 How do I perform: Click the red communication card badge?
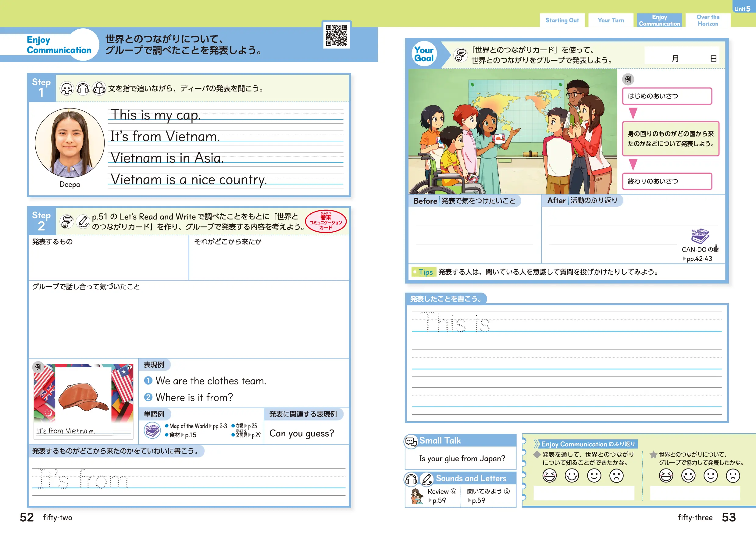pos(326,222)
